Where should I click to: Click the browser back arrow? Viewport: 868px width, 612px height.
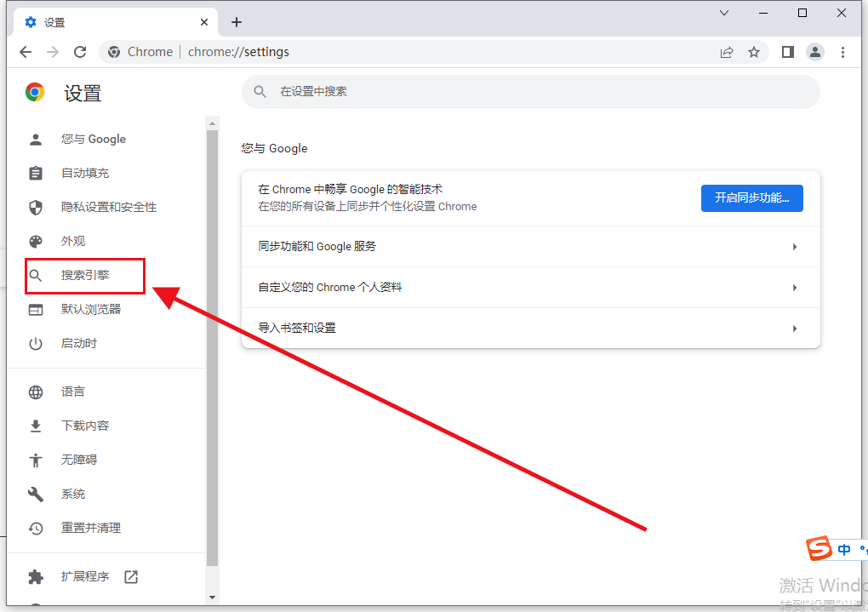(x=26, y=52)
